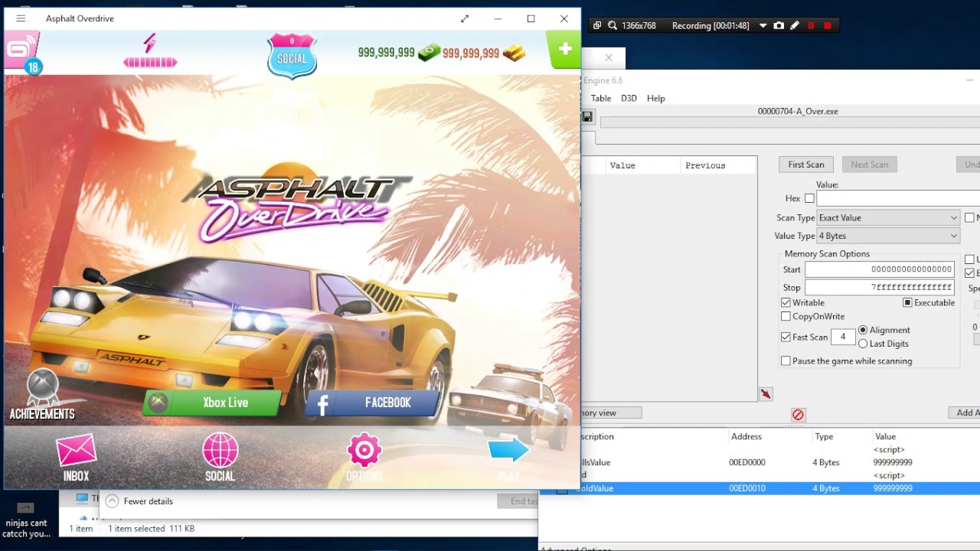
Task: Open Achievements in the game
Action: coord(42,396)
